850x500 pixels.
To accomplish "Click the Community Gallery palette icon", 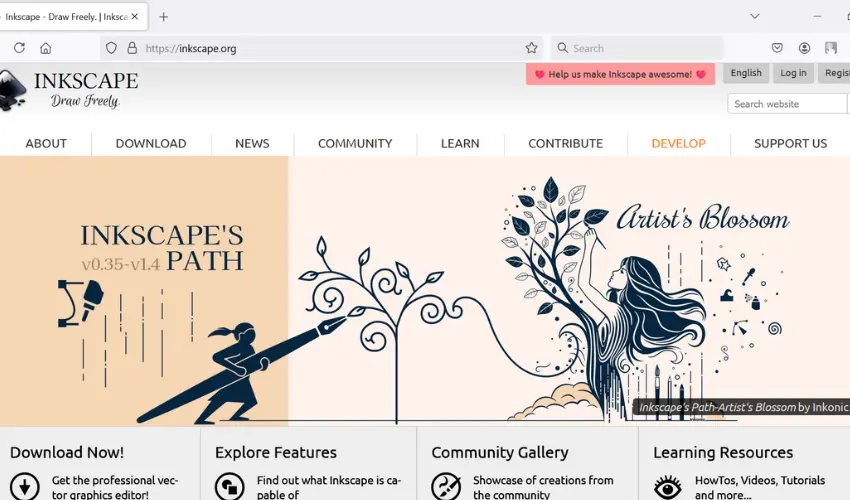I will [x=446, y=486].
